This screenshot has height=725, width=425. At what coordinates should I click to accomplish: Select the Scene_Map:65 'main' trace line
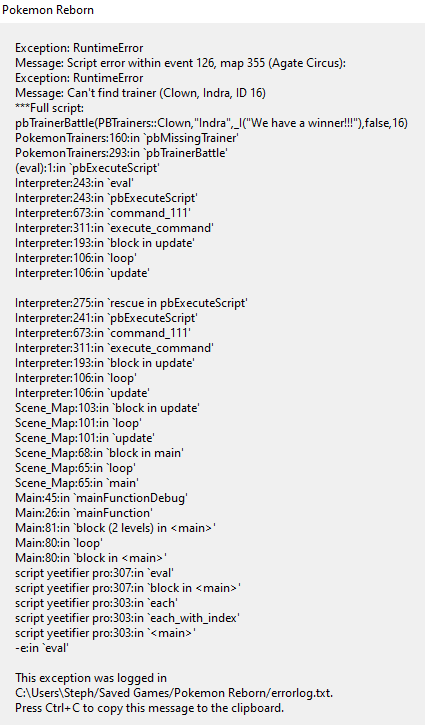(x=77, y=483)
